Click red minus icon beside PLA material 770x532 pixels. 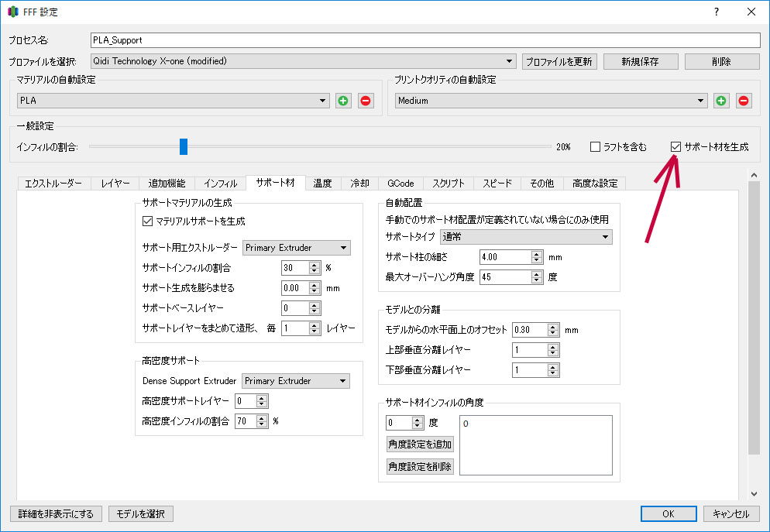pos(365,101)
